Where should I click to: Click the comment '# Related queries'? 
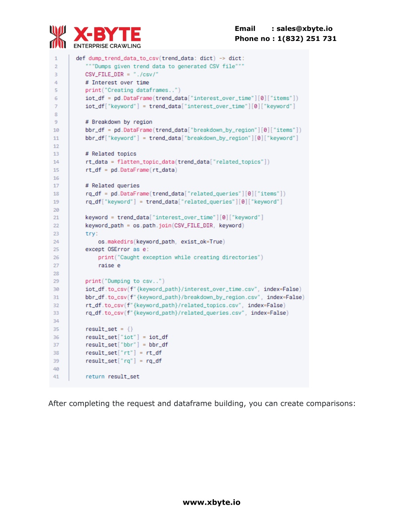(x=112, y=185)
